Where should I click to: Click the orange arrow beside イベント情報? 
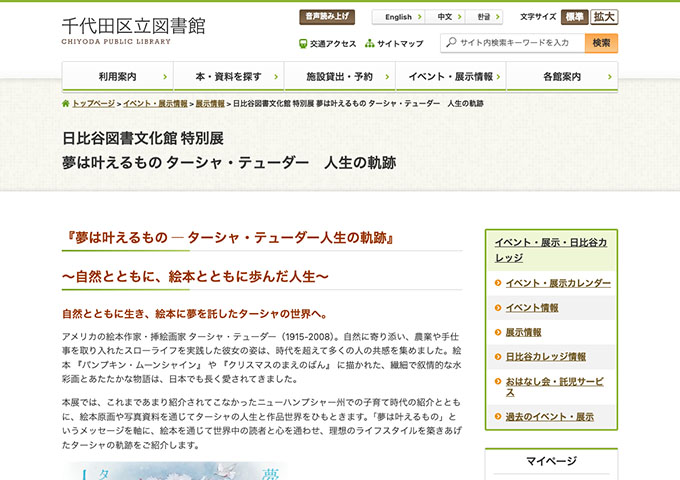[498, 308]
